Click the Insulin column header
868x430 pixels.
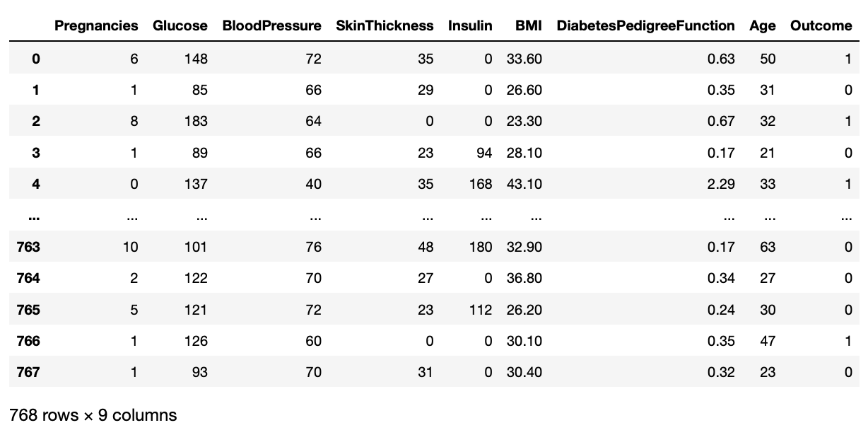click(470, 26)
